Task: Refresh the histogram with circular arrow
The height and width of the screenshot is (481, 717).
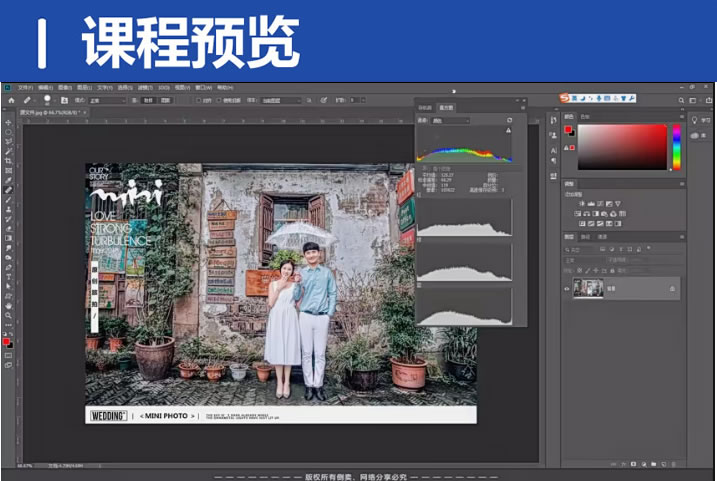Action: click(x=509, y=120)
